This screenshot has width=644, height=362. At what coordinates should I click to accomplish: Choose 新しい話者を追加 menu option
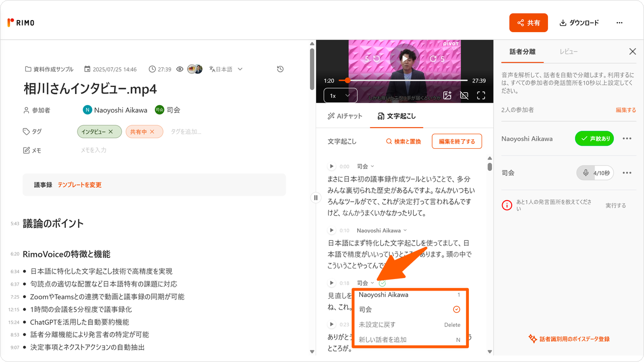click(x=410, y=340)
